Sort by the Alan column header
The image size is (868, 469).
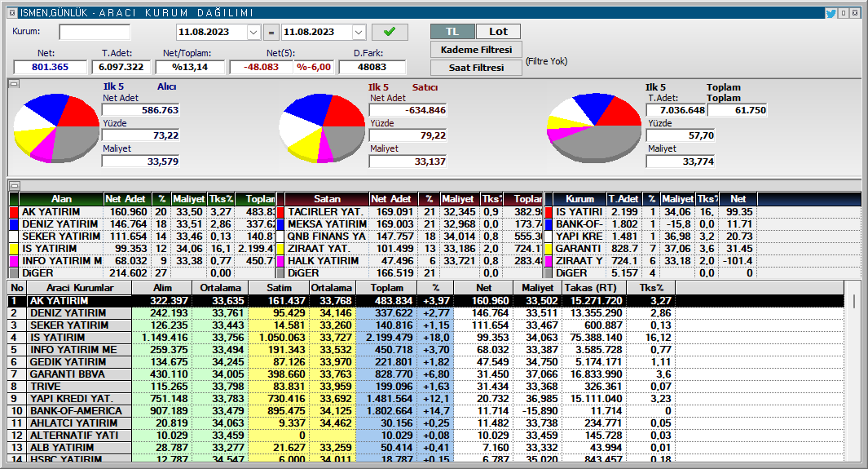tap(61, 199)
